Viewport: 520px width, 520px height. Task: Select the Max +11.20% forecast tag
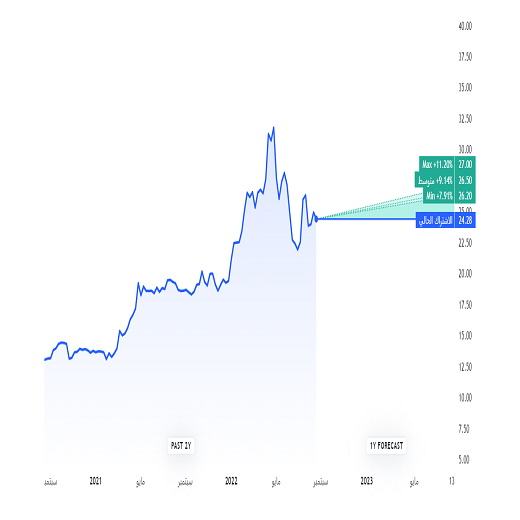437,164
